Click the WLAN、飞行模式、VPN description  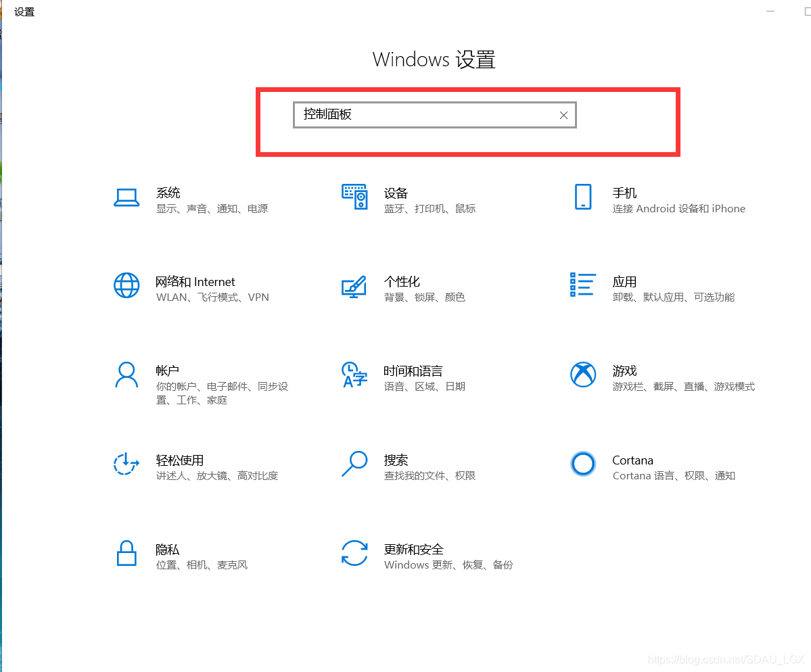tap(212, 297)
